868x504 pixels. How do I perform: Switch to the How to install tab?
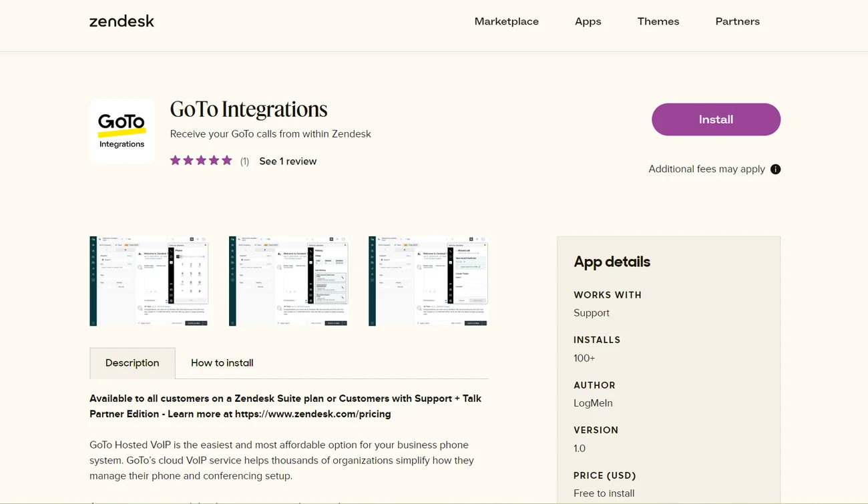click(222, 363)
